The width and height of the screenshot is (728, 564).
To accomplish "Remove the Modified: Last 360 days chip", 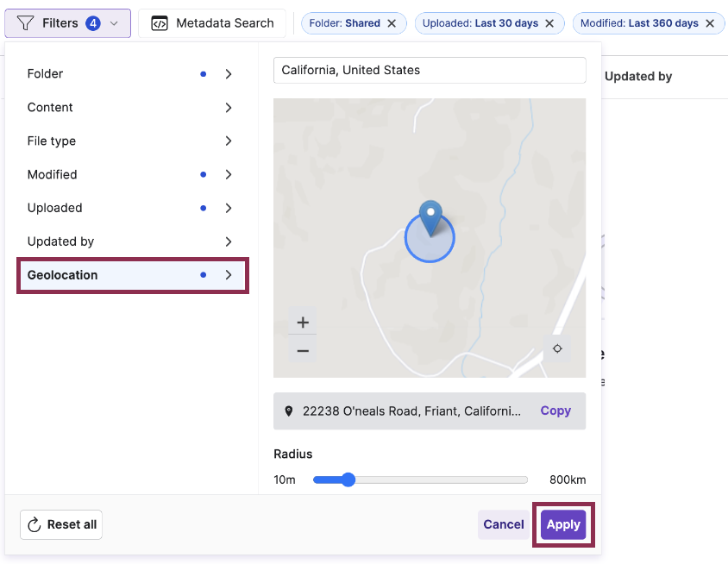I will pos(710,23).
